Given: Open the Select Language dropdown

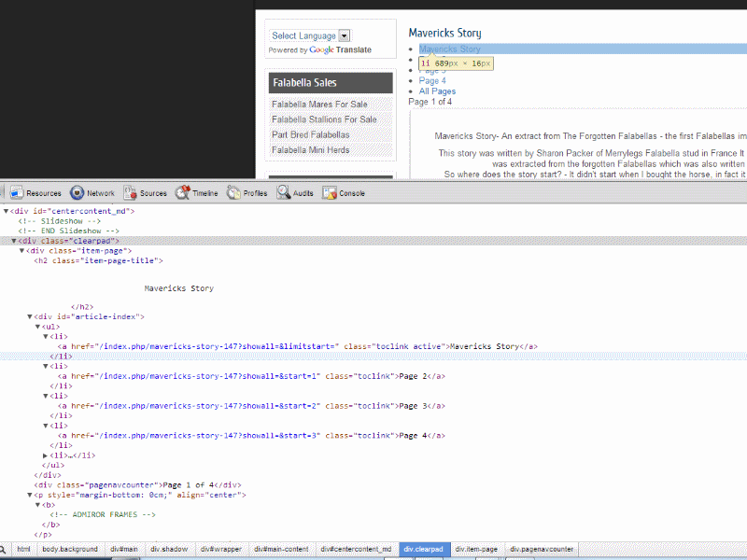Looking at the screenshot, I should pyautogui.click(x=310, y=35).
